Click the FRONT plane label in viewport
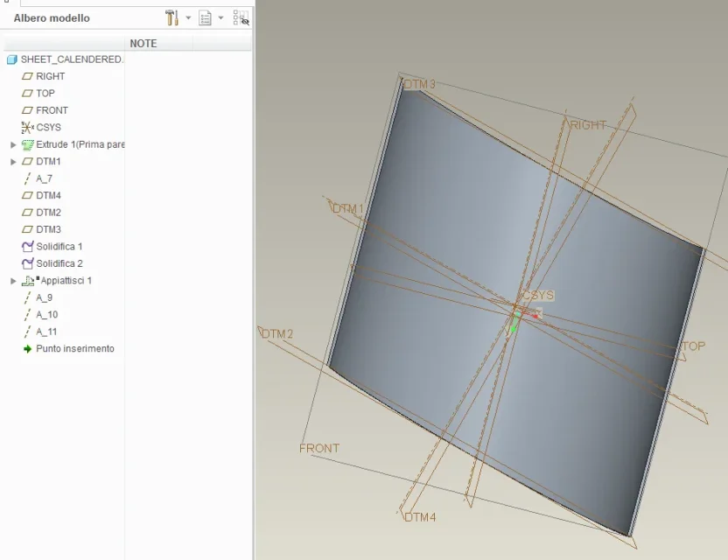728x560 pixels. pos(318,448)
